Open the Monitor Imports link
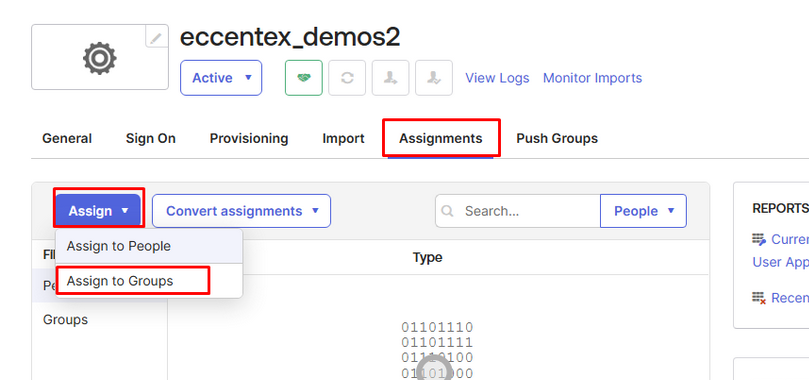The height and width of the screenshot is (380, 809). pyautogui.click(x=592, y=78)
